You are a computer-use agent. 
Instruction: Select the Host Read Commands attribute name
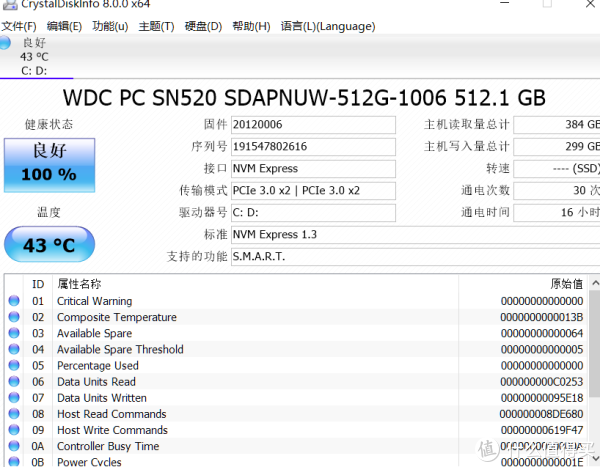[112, 414]
